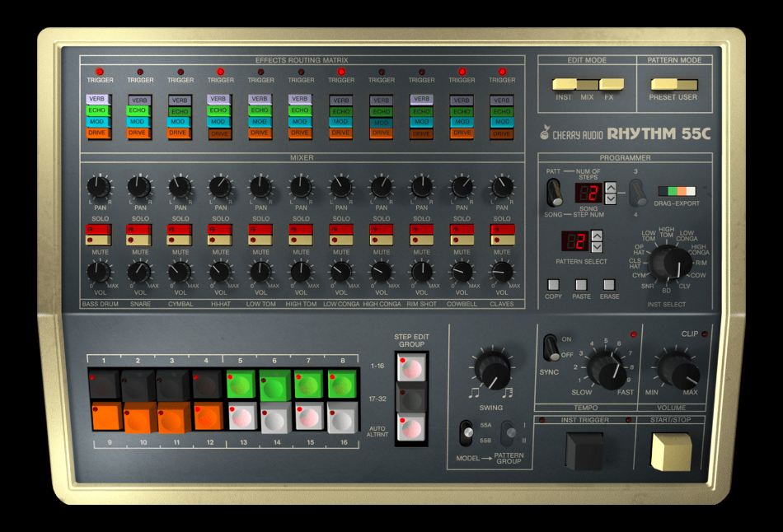Mute the Claves channel
Viewport: 783px width, 532px height.
pos(503,240)
